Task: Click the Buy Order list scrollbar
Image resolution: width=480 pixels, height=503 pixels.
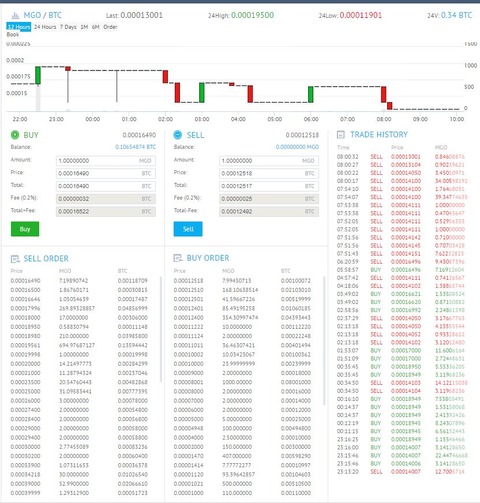Action: [x=324, y=341]
